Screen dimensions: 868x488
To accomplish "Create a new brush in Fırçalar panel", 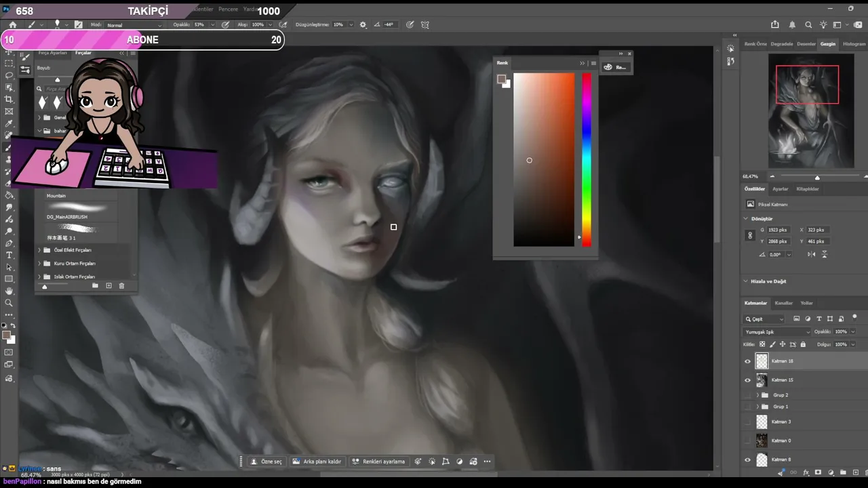I will (x=108, y=286).
